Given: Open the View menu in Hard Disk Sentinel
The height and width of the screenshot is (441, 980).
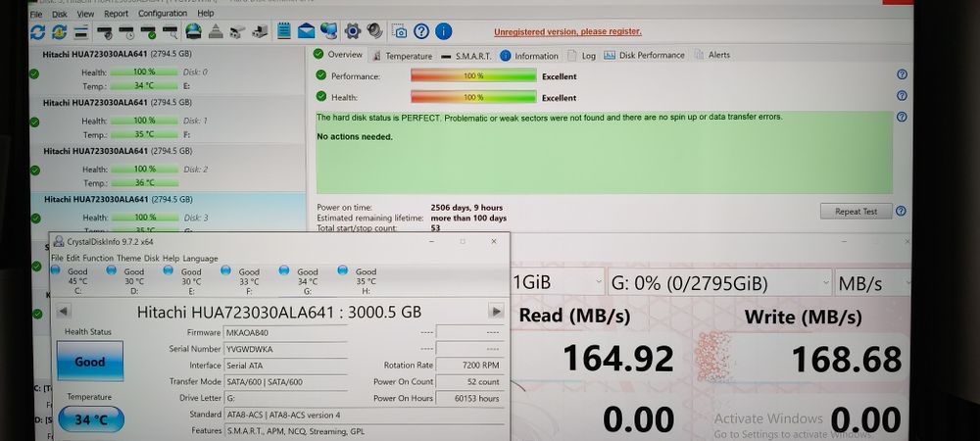Looking at the screenshot, I should pyautogui.click(x=85, y=14).
